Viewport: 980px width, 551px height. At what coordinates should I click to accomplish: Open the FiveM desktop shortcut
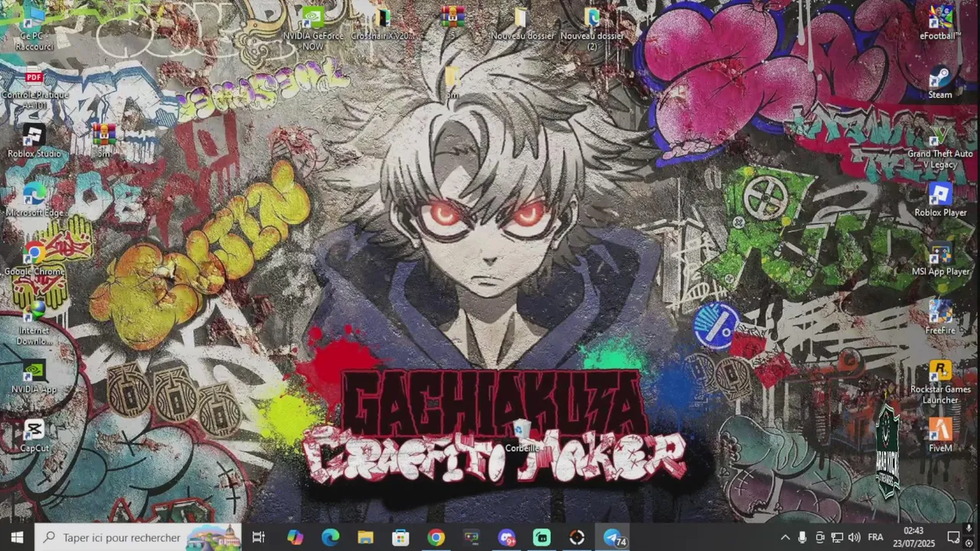pyautogui.click(x=940, y=435)
